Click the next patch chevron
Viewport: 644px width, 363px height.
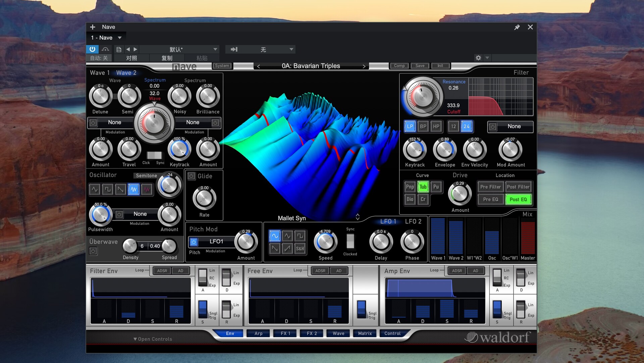pyautogui.click(x=364, y=66)
